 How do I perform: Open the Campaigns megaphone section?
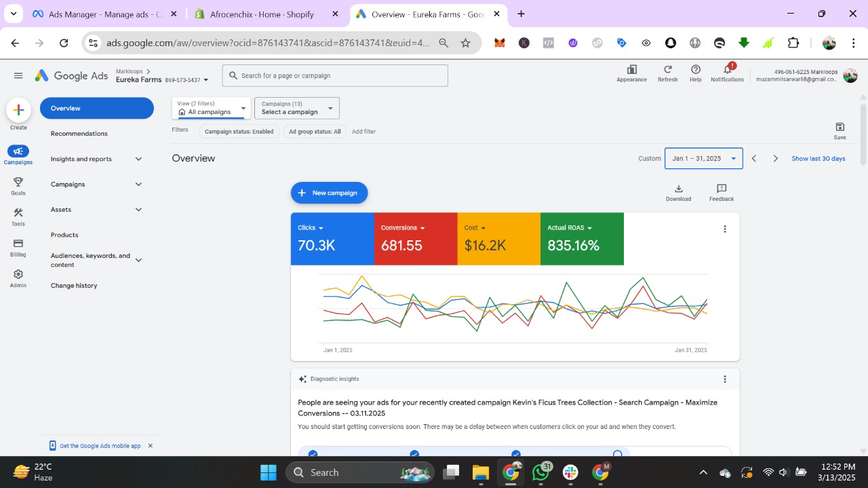point(18,155)
